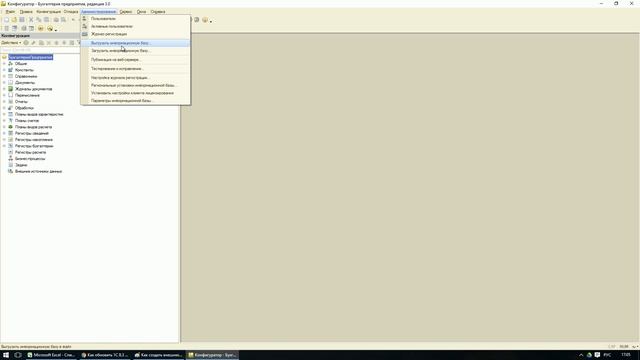Switch to 'Как создать внешнюю' taskbar button
640x360 pixels.
coord(159,355)
